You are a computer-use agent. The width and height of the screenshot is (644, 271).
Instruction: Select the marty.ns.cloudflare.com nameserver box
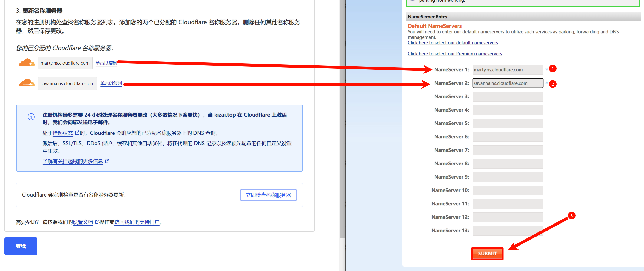[x=65, y=63]
